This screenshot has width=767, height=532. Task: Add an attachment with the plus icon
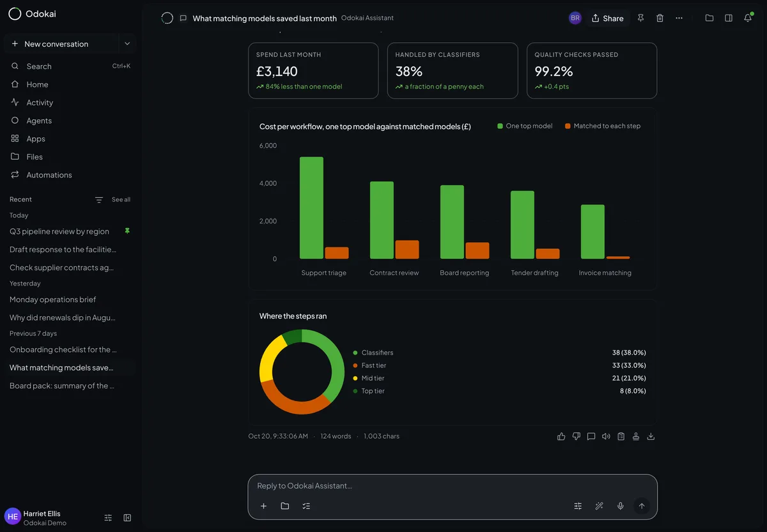(x=263, y=506)
